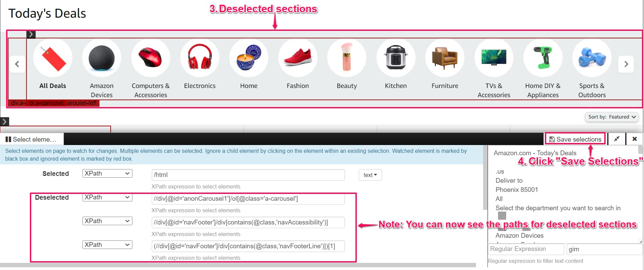The height and width of the screenshot is (270, 644).
Task: Minimize the selector panel with collapse icon
Action: point(617,139)
